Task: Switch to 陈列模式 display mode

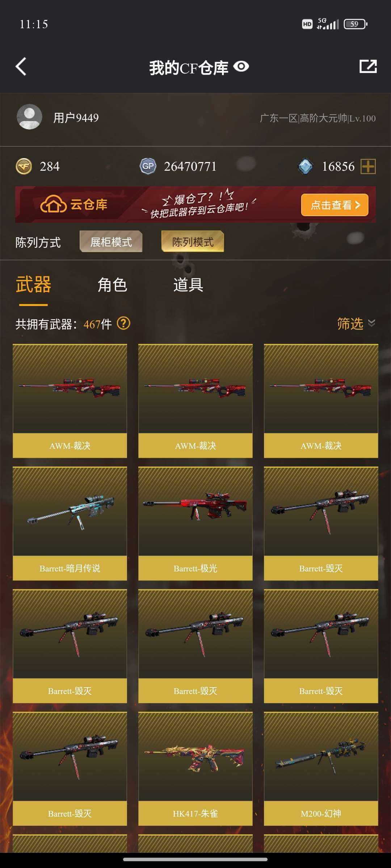Action: 193,242
